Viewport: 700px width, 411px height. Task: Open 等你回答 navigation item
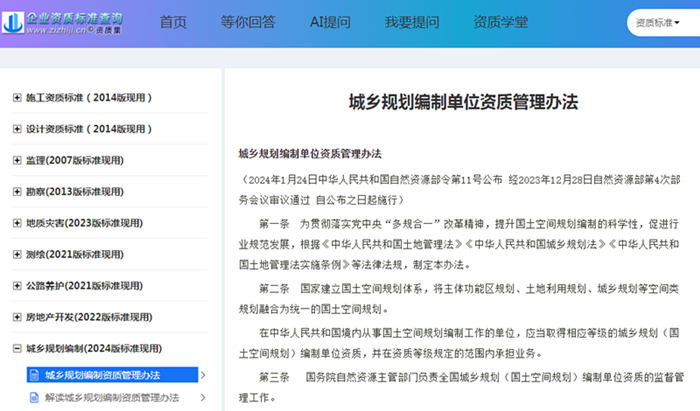pos(247,22)
